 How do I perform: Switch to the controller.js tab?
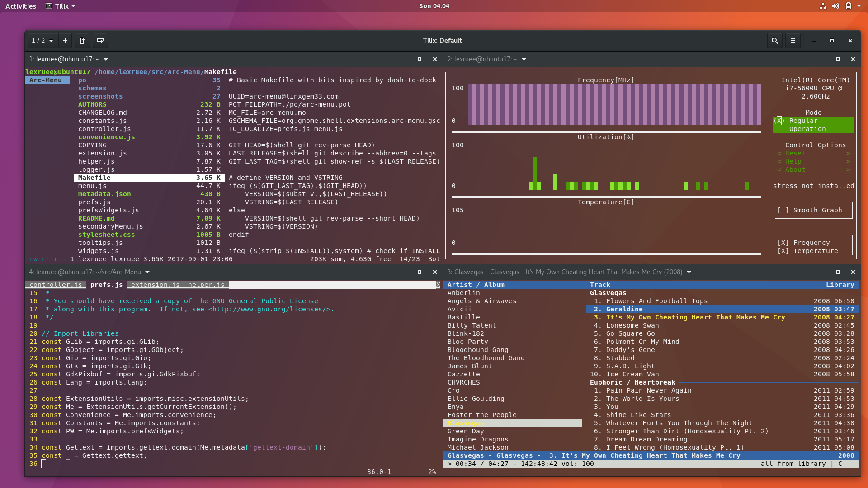tap(56, 285)
